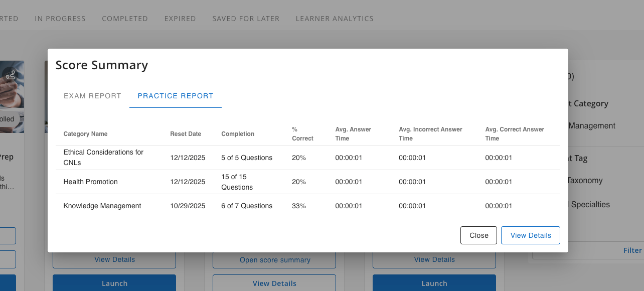Choose the Specialties filter option

tap(590, 205)
